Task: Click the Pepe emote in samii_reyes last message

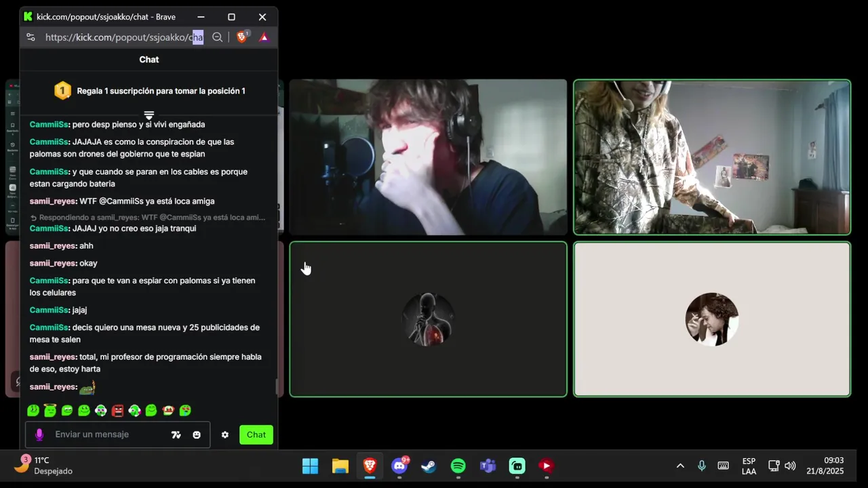Action: point(87,387)
